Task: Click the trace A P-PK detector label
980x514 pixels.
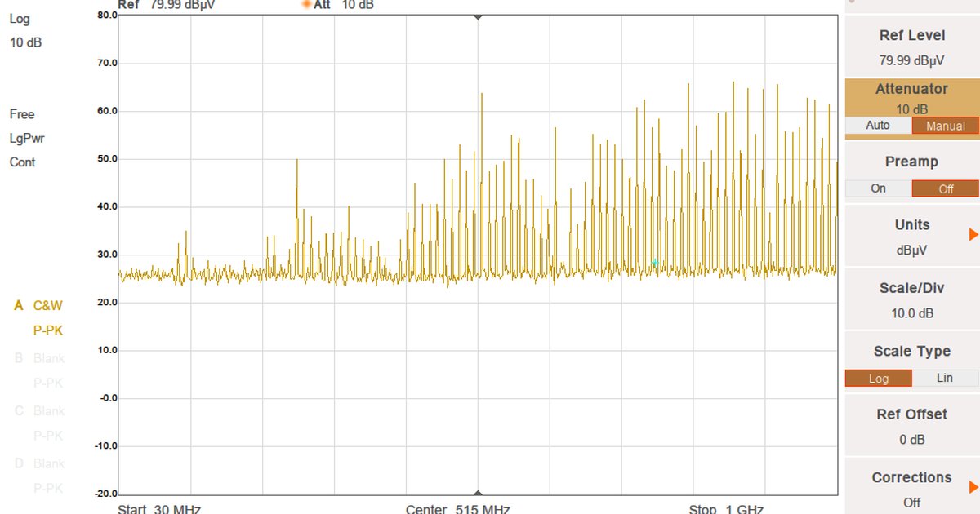Action: [47, 330]
